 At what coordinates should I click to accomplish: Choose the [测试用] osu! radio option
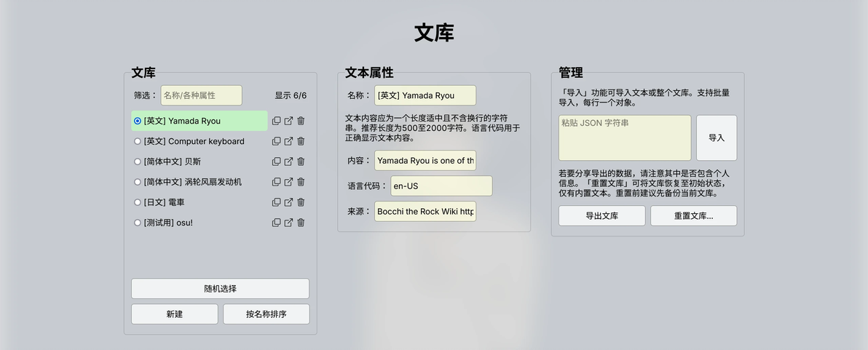[138, 223]
